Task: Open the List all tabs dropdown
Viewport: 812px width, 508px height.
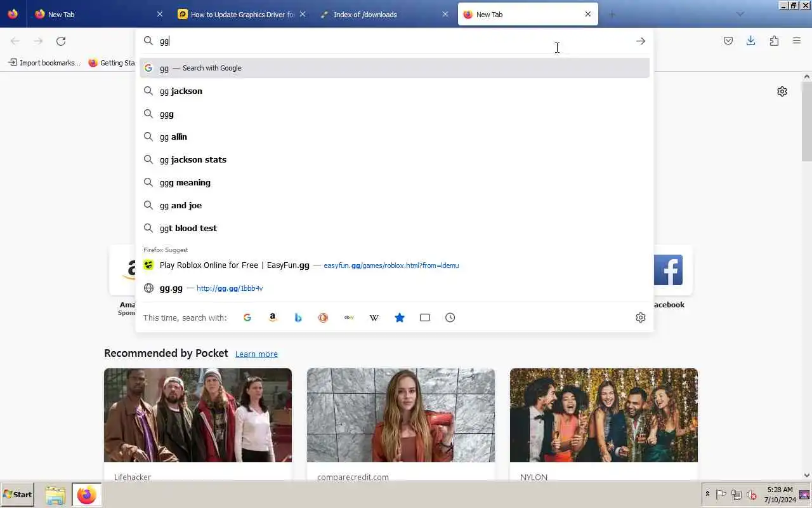Action: 740,14
